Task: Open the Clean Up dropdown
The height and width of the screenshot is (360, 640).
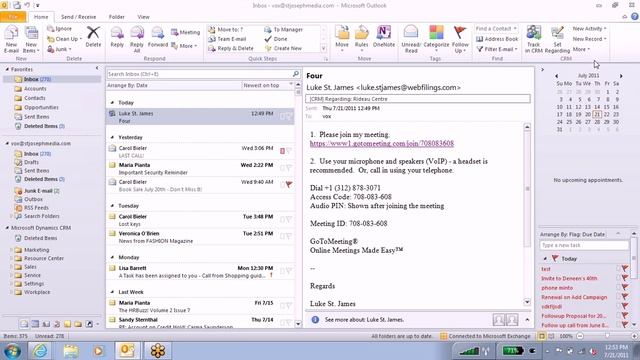Action: [x=64, y=39]
